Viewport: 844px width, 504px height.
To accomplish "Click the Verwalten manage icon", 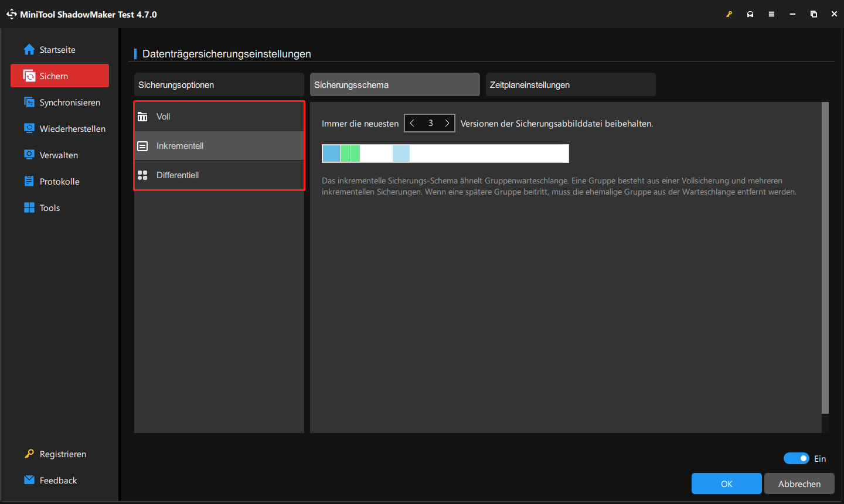I will point(29,155).
